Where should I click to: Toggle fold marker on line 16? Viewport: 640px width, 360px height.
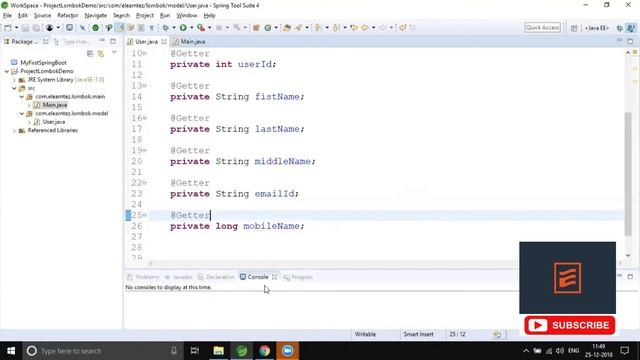(x=145, y=118)
